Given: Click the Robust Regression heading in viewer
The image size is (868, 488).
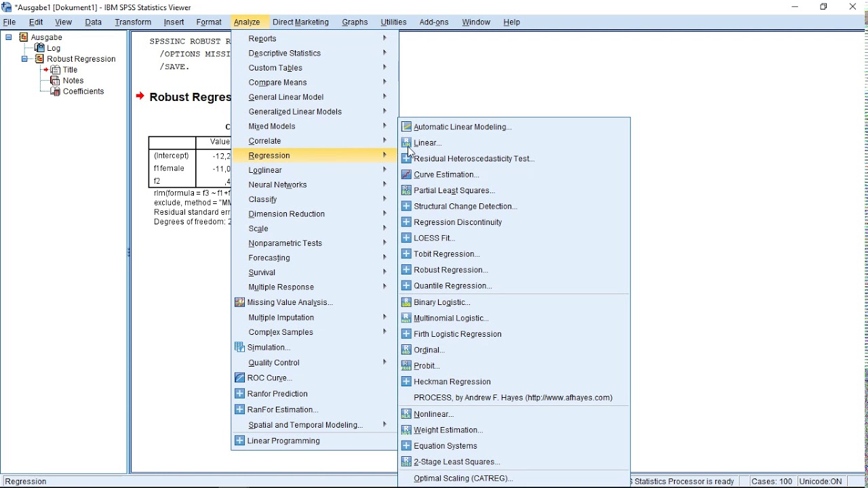Looking at the screenshot, I should tap(190, 98).
